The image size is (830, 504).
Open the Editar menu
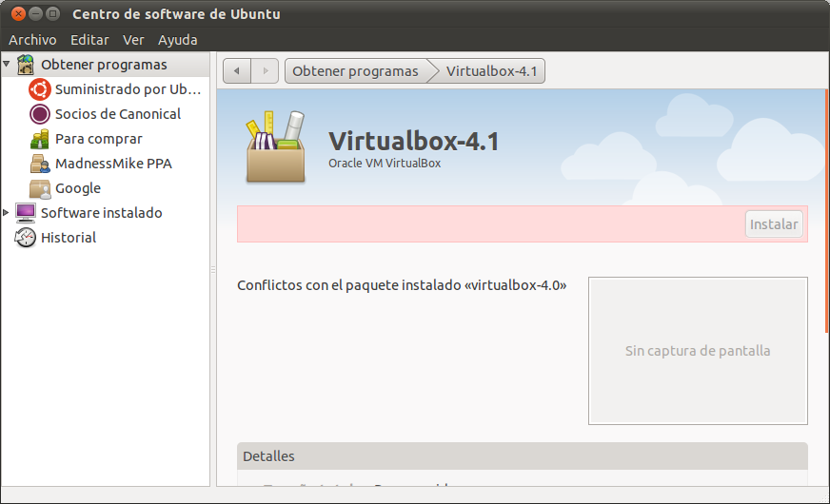(89, 40)
